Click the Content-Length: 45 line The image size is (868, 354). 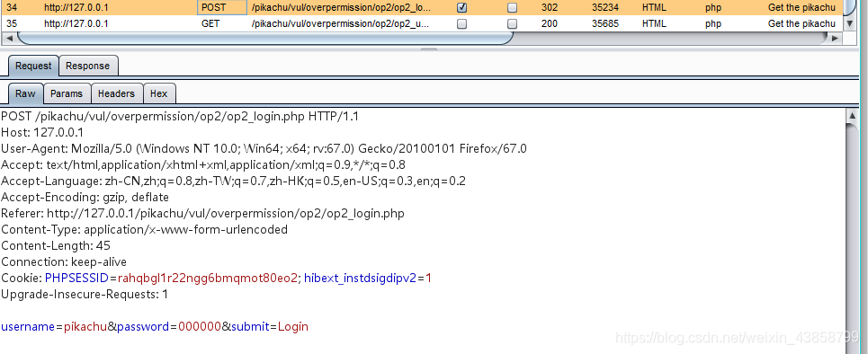56,245
